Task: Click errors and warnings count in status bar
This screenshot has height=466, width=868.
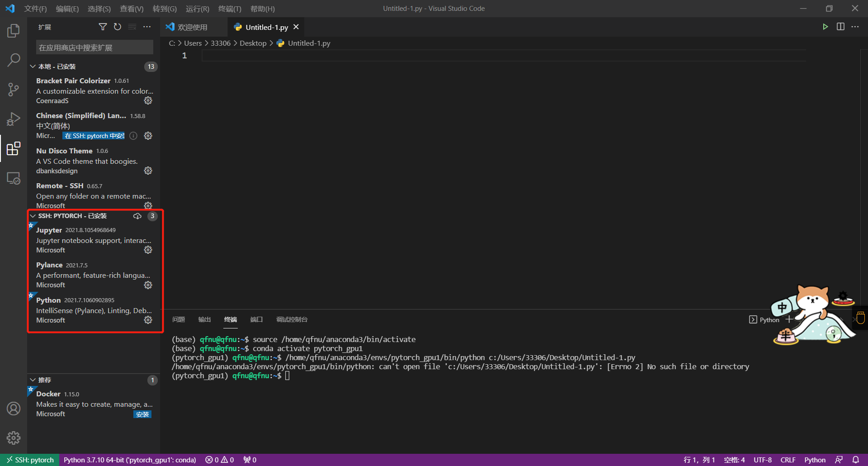Action: (220, 460)
